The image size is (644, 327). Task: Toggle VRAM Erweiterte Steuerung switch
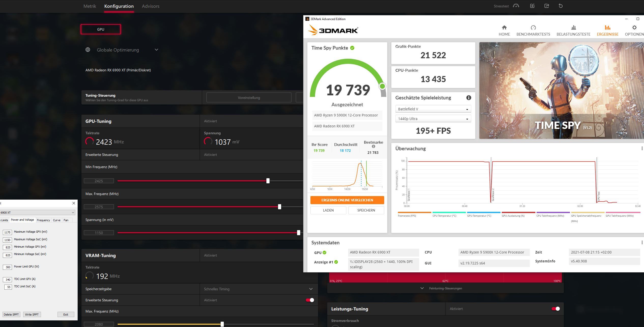(310, 300)
